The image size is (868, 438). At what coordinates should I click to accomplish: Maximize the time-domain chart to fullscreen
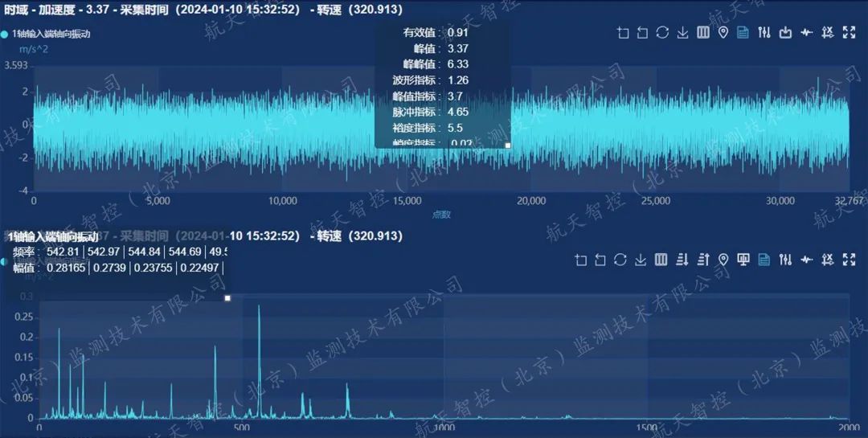tap(849, 32)
